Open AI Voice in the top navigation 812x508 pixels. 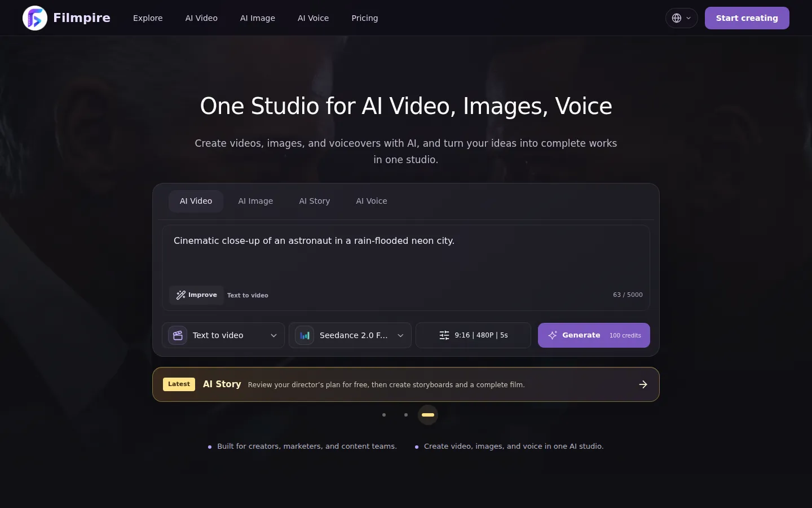click(x=313, y=18)
